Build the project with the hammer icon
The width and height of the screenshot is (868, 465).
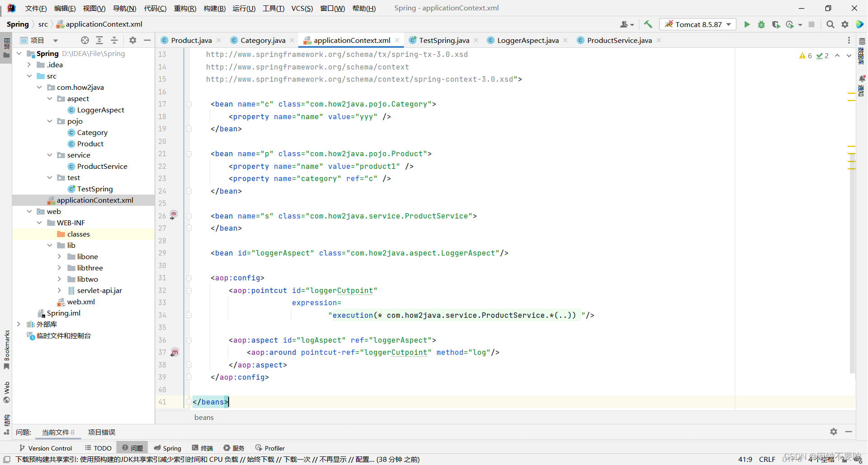tap(648, 24)
